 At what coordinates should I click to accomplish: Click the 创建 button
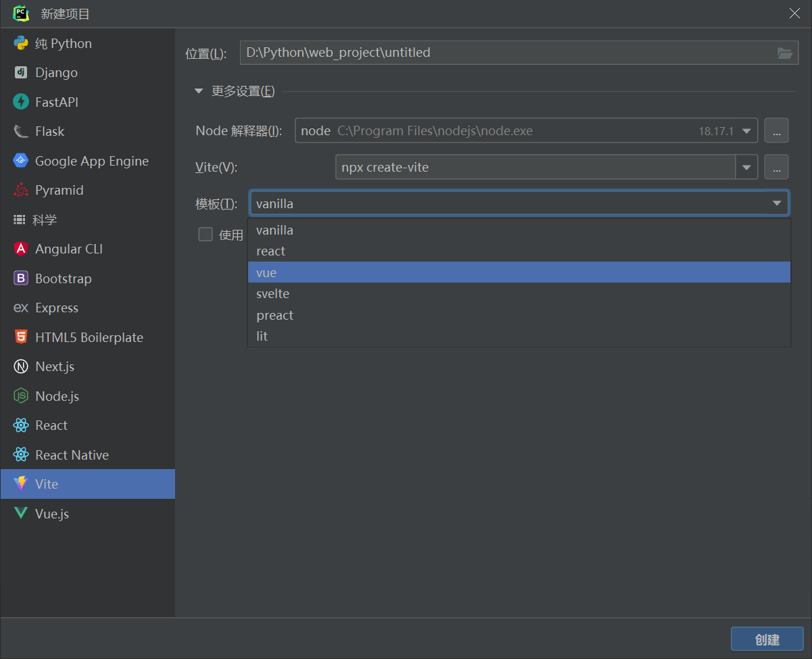click(767, 639)
